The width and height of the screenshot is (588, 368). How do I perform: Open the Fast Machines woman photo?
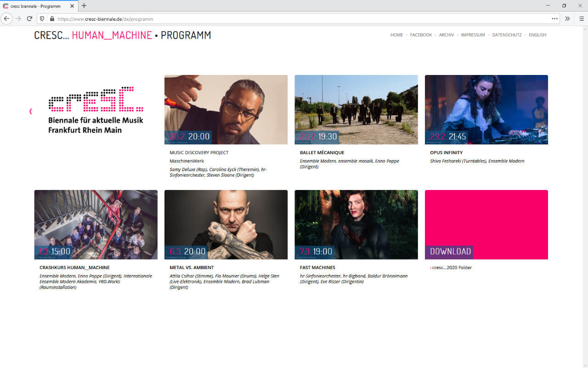(x=356, y=224)
